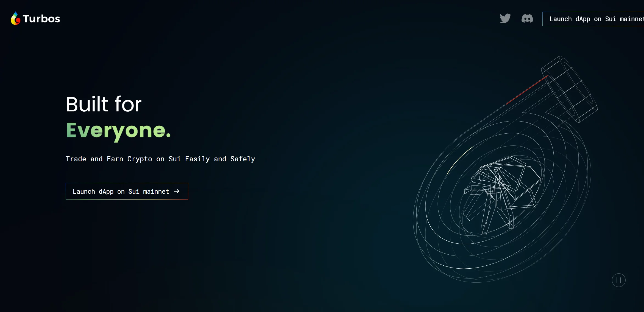Screen dimensions: 644x312
Task: Launch dApp on Sui mainnet from header
Action: (x=593, y=19)
